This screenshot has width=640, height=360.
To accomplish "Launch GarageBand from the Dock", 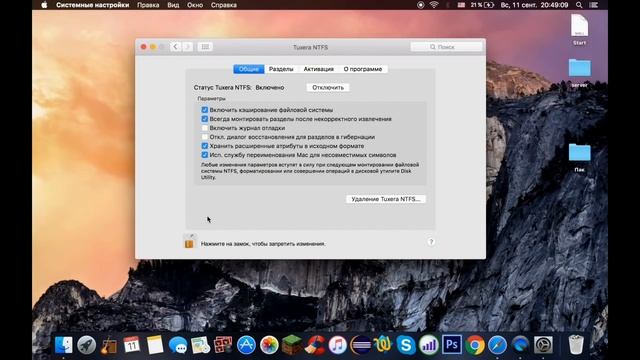I will pyautogui.click(x=109, y=345).
